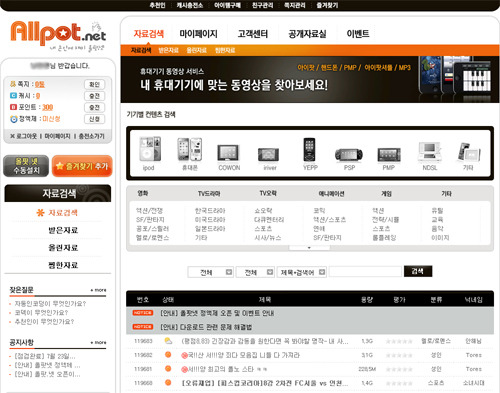Click the search keyword input field
500x393 pixels.
click(x=365, y=272)
